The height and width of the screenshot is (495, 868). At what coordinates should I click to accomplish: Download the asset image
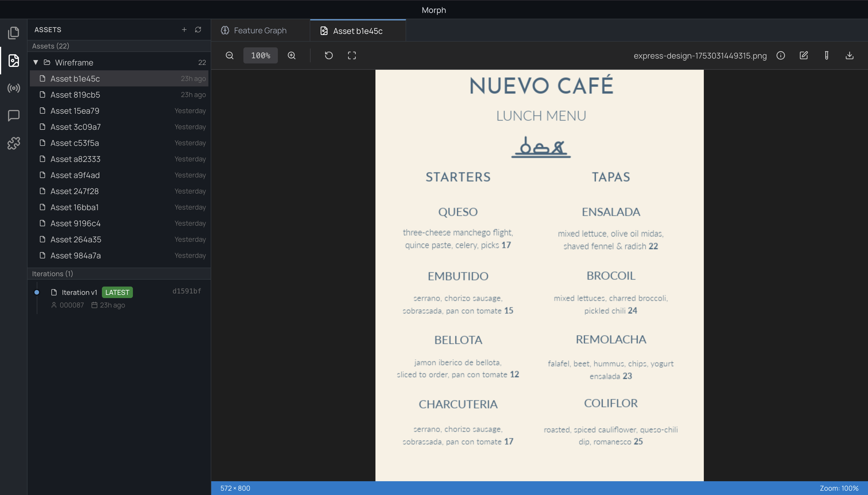point(849,55)
